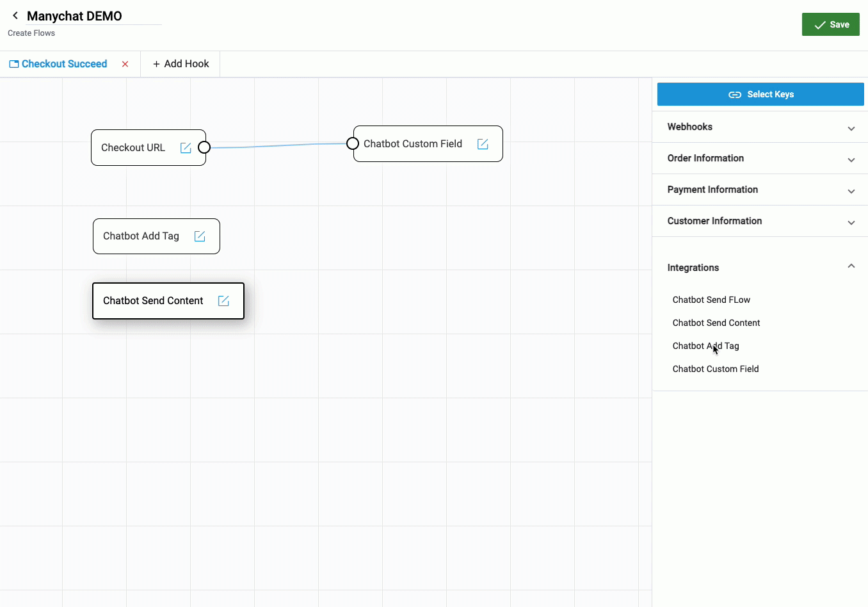Click the Payment Information heading

[712, 190]
